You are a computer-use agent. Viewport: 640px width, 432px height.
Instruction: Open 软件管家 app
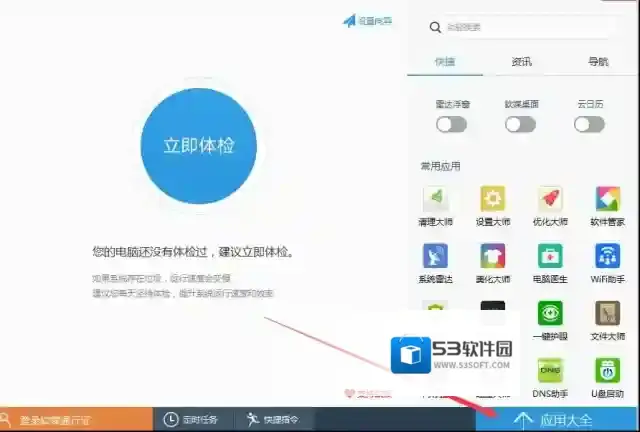(607, 206)
